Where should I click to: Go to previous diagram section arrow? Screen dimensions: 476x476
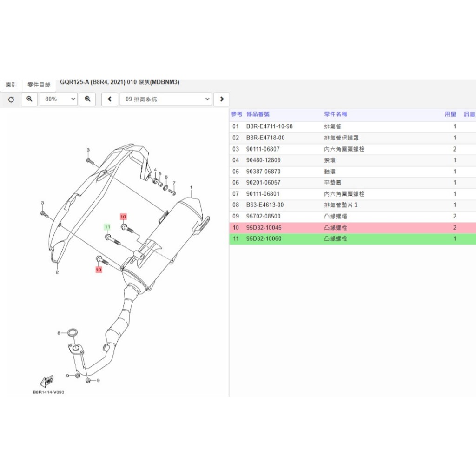click(x=110, y=99)
